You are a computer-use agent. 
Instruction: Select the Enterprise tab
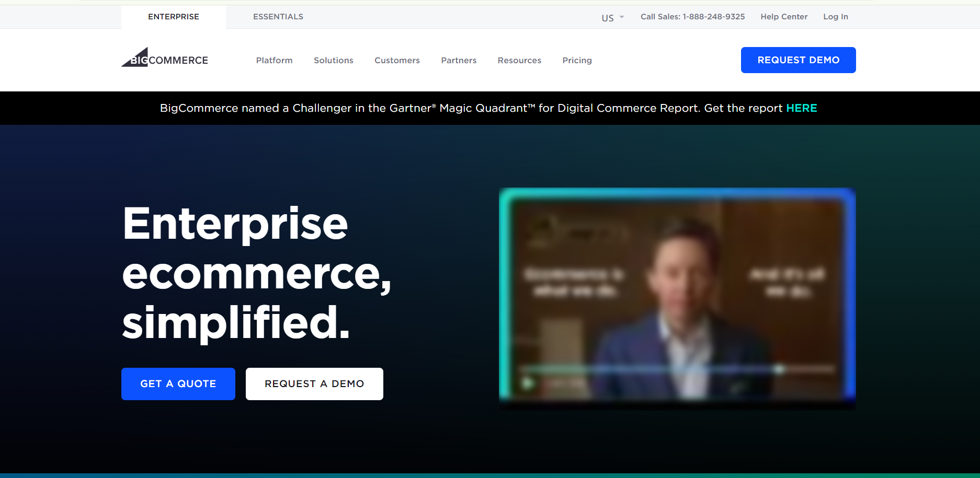tap(174, 17)
